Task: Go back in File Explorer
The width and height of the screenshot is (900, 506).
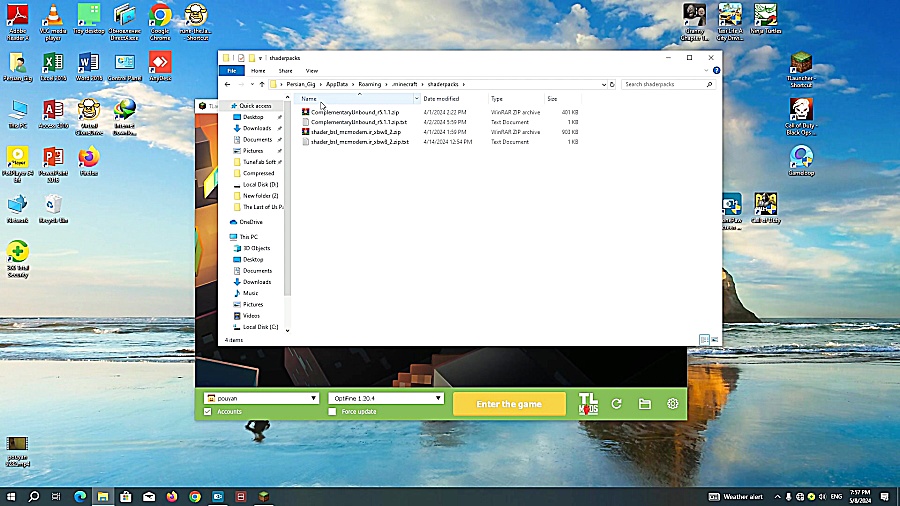Action: click(x=227, y=84)
